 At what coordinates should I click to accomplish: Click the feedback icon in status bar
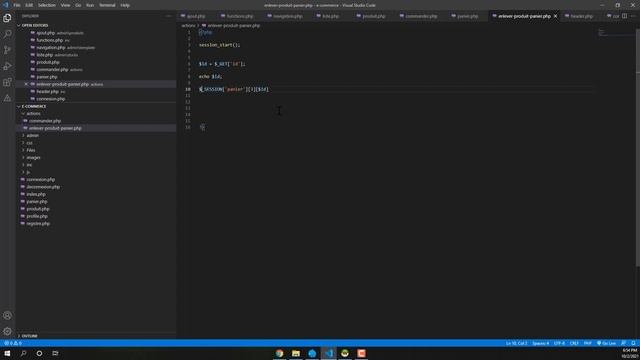coord(623,343)
